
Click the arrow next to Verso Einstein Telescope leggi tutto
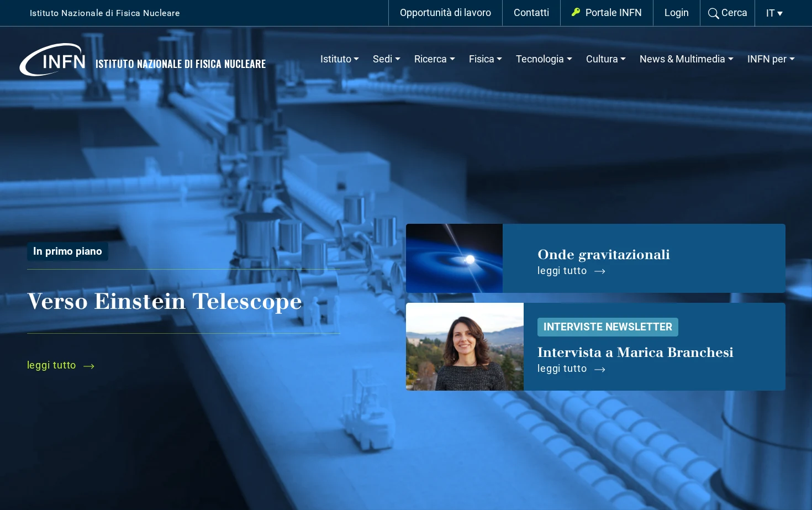[89, 366]
